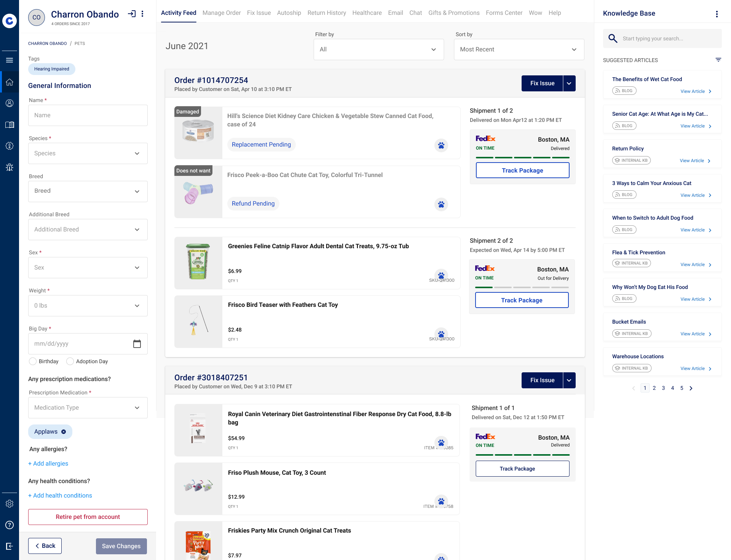Click the Back button
The height and width of the screenshot is (560, 731).
tap(45, 546)
